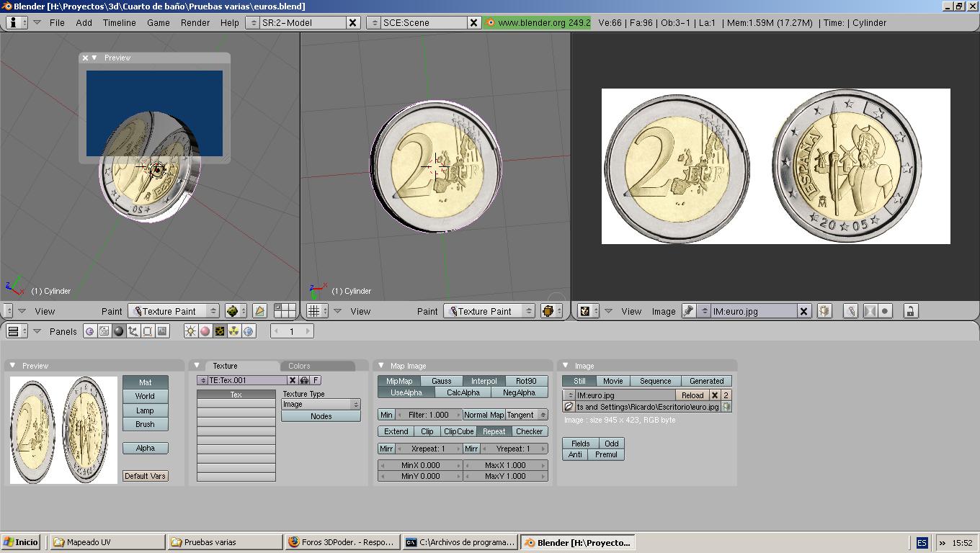Show the Lamp buttons sun icon
This screenshot has width=980, height=553.
point(190,331)
